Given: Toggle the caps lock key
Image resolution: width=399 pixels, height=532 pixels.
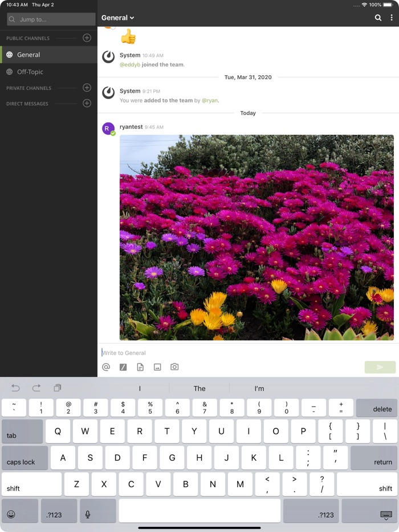Looking at the screenshot, I should click(x=25, y=458).
